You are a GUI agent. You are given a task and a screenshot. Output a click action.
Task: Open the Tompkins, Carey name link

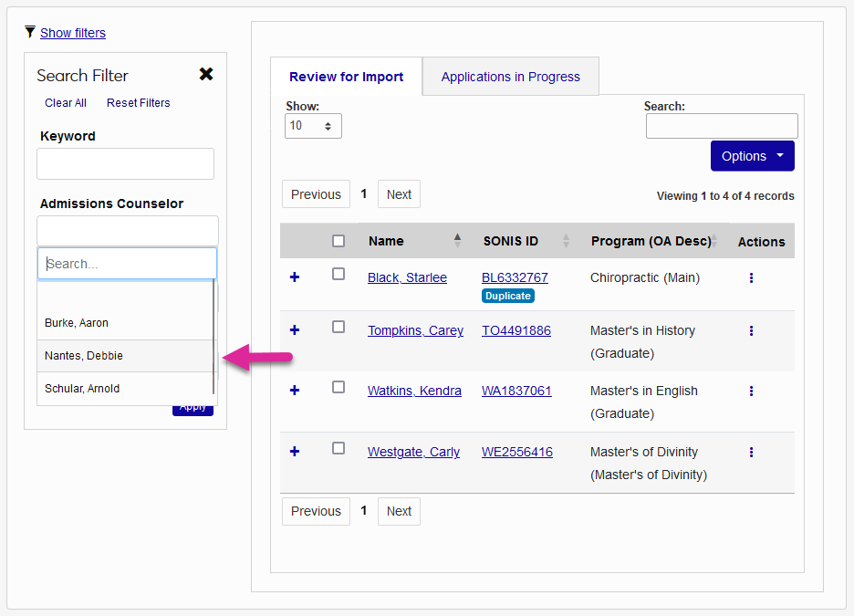coord(415,330)
